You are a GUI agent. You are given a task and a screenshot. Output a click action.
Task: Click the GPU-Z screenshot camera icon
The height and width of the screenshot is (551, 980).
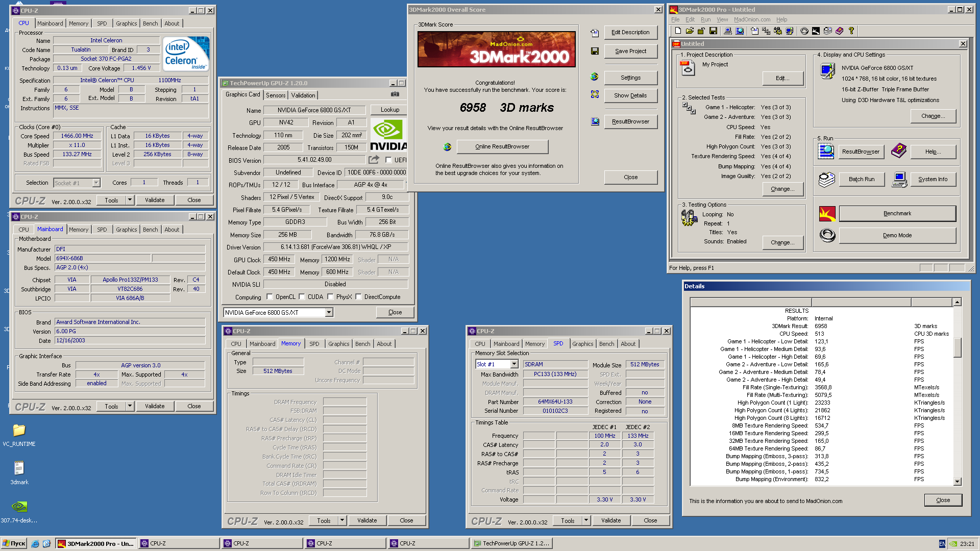395,94
